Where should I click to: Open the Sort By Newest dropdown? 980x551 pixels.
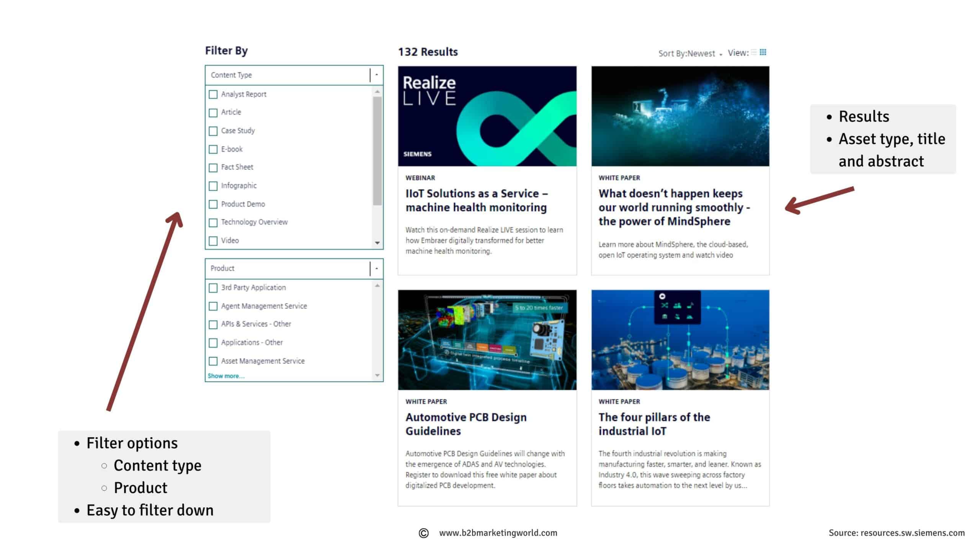[690, 54]
